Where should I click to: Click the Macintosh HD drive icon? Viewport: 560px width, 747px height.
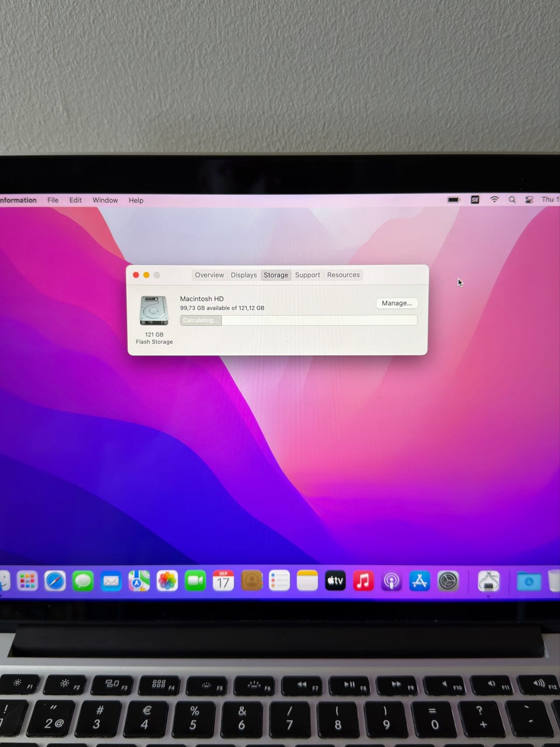154,310
